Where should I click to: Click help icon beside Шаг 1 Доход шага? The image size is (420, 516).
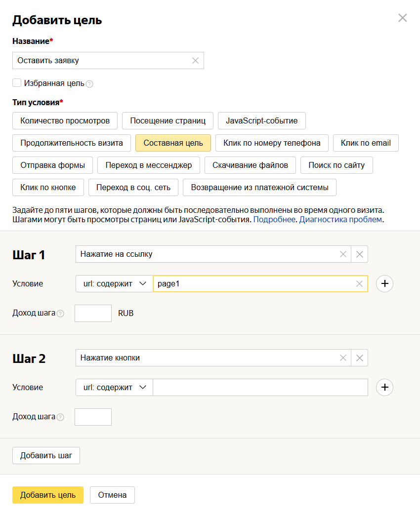tap(60, 314)
